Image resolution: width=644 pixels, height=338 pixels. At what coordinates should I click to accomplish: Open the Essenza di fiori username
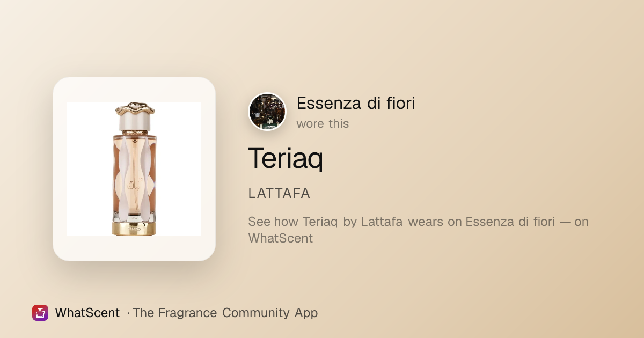point(356,103)
